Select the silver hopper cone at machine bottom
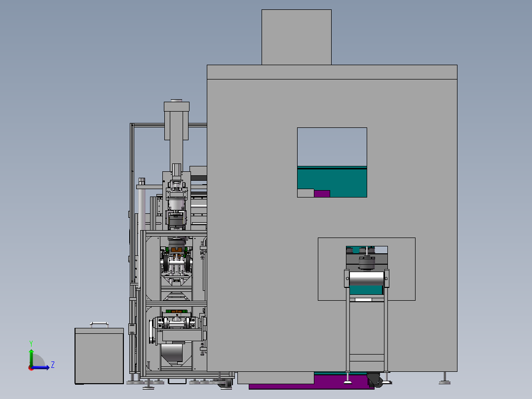532x399 pixels. tap(172, 353)
